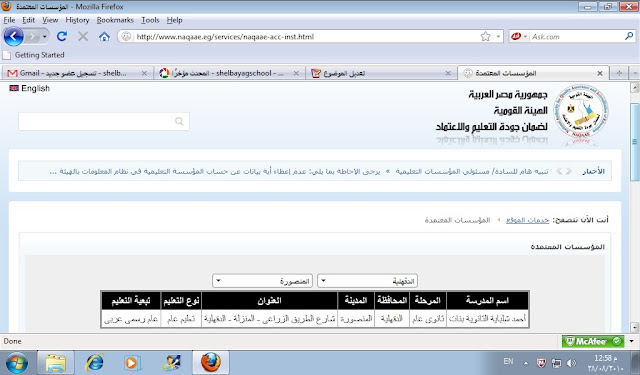Click the news ticker previous arrow
The height and width of the screenshot is (375, 640).
click(x=569, y=171)
